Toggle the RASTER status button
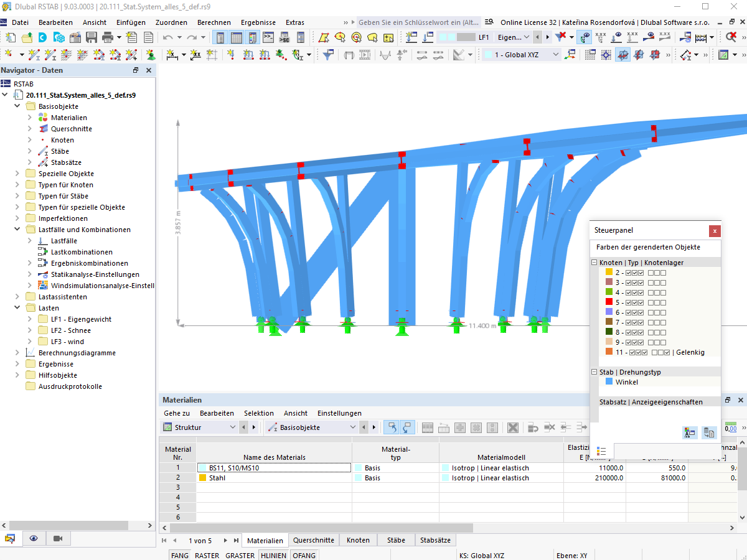747x560 pixels. point(207,555)
